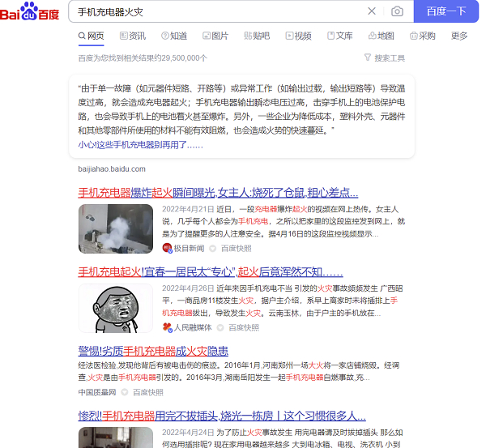Screen dimensions: 486x448
Task: Click the play icon on 视频 tab
Action: (x=289, y=36)
